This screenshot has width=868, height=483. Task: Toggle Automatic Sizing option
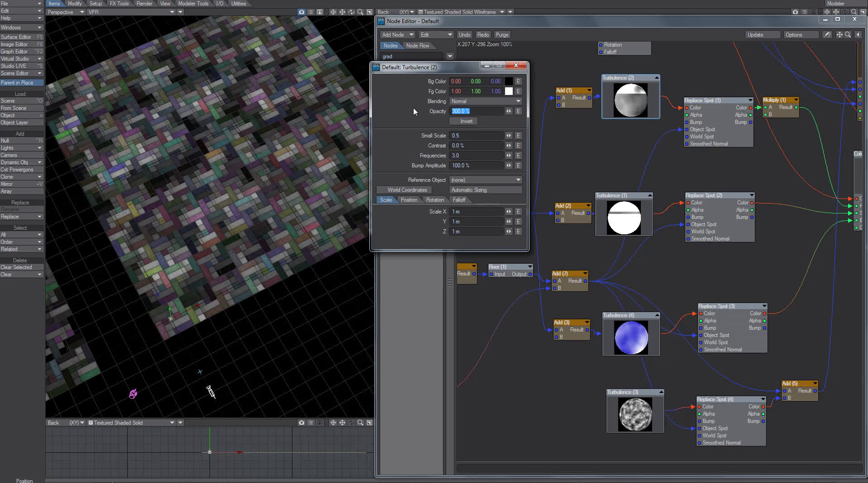tap(485, 190)
